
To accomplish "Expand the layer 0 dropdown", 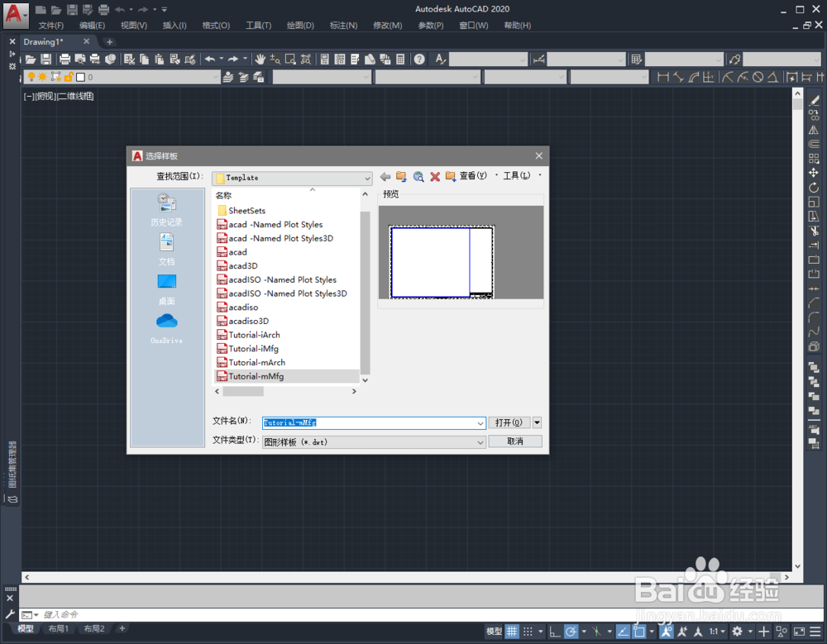I will tap(215, 77).
